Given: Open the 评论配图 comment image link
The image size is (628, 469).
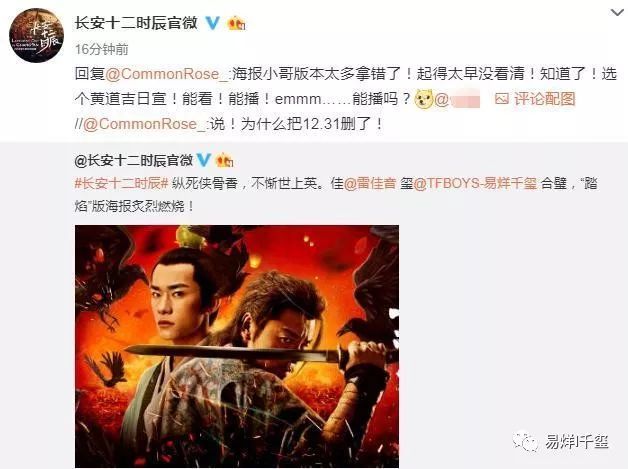Looking at the screenshot, I should [x=544, y=99].
